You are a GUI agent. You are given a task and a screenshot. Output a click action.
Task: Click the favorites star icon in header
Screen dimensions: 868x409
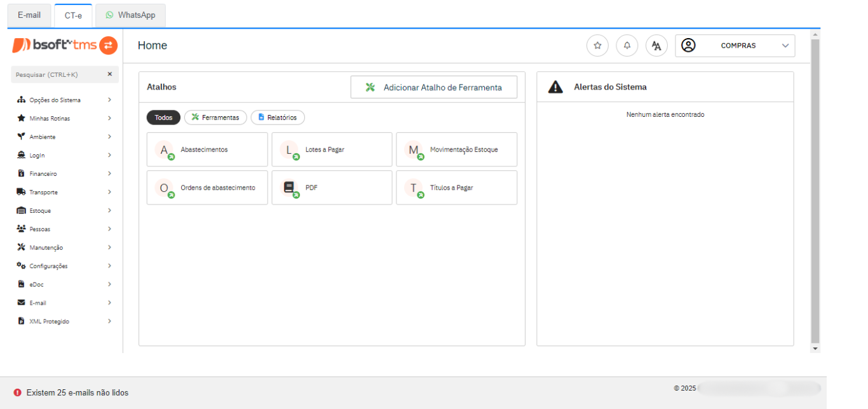coord(597,46)
